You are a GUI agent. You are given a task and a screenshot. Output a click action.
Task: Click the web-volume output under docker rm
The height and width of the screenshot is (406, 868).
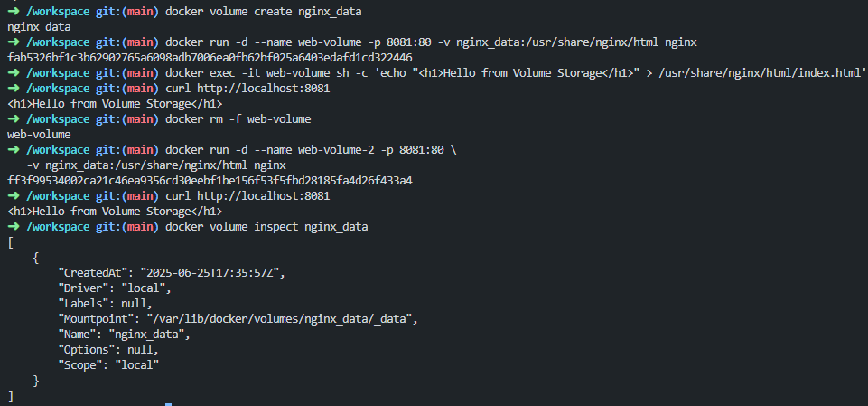point(39,135)
